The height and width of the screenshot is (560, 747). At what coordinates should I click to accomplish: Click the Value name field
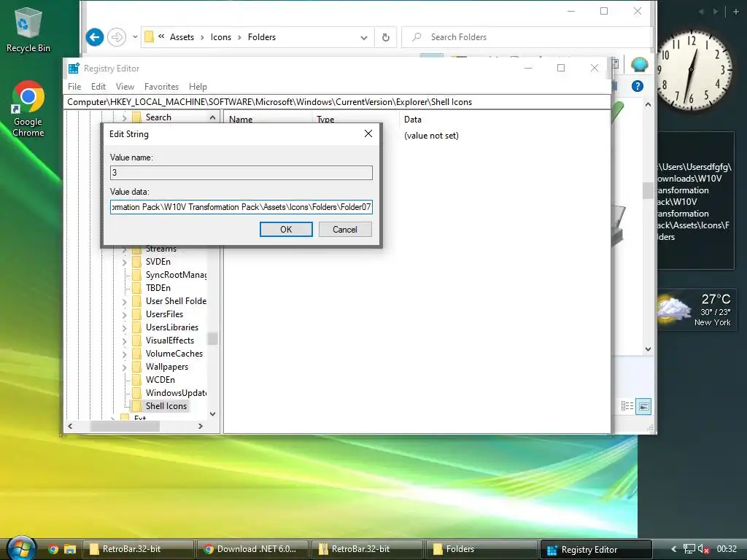[x=241, y=172]
